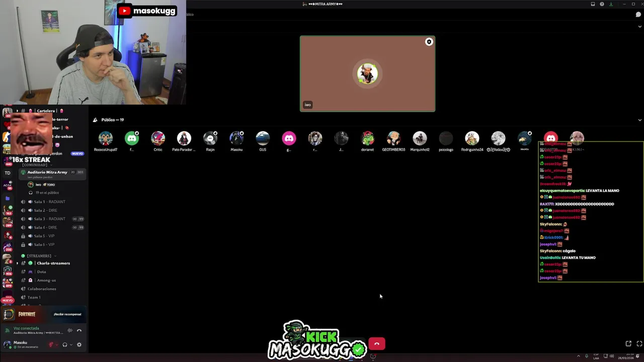Open headphones output options dropdown
This screenshot has width=644, height=362.
tap(71, 344)
